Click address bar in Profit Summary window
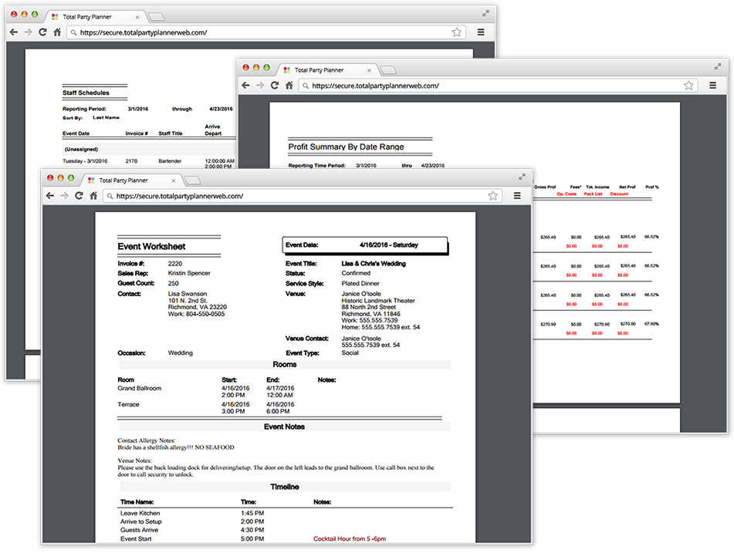This screenshot has width=734, height=560. 498,86
